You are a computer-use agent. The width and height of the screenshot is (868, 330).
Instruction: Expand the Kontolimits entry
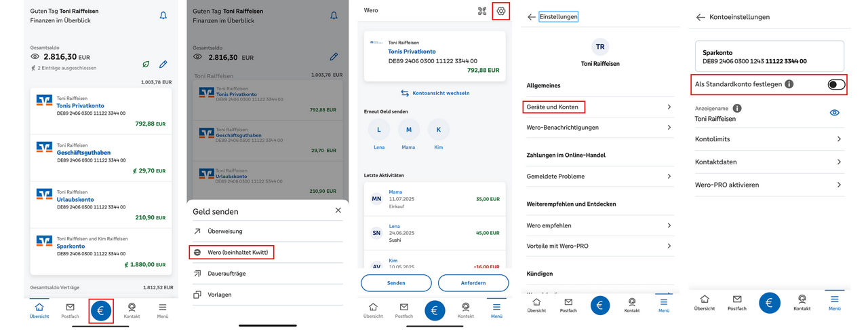tap(768, 139)
